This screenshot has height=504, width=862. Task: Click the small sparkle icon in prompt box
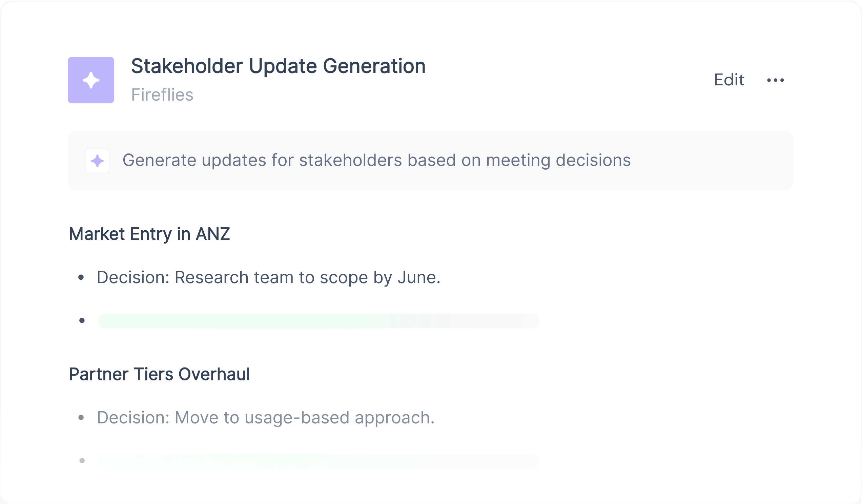point(98,161)
